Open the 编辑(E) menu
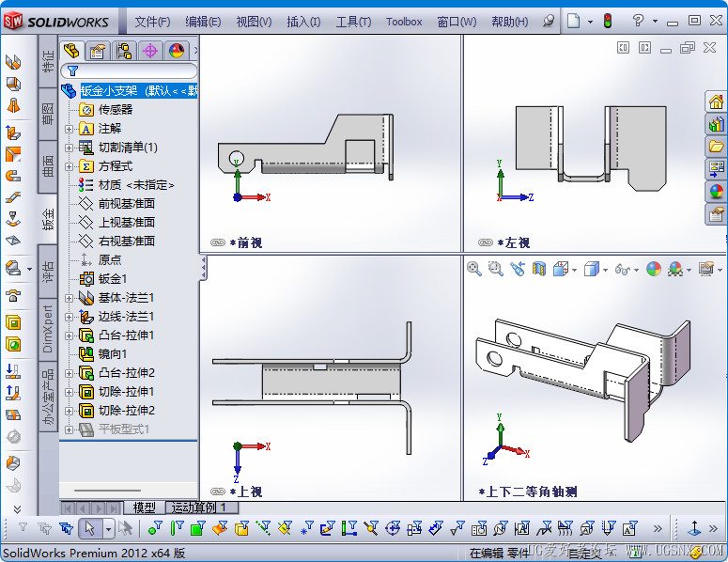728x562 pixels. (x=203, y=22)
